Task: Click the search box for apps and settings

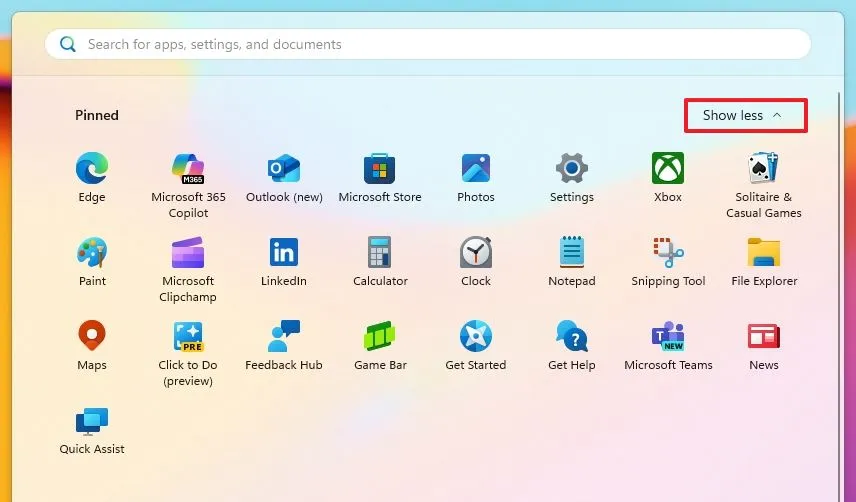Action: (428, 44)
